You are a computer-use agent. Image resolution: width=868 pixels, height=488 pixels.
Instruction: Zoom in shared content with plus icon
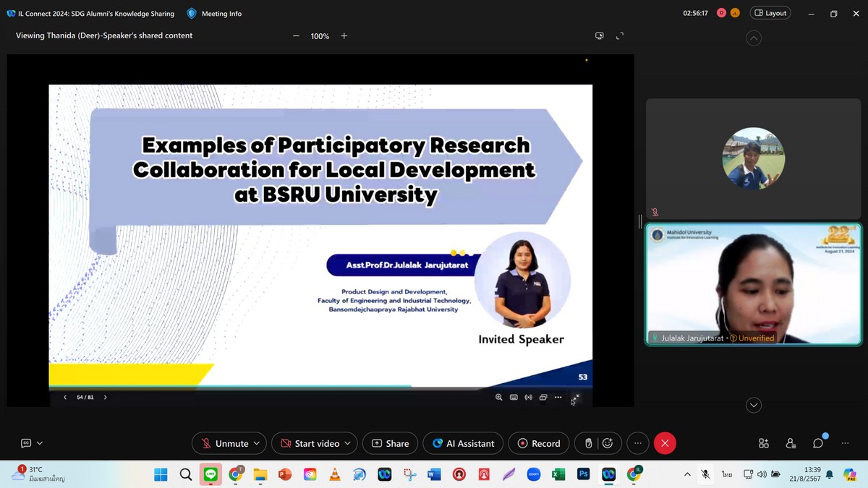[x=344, y=36]
